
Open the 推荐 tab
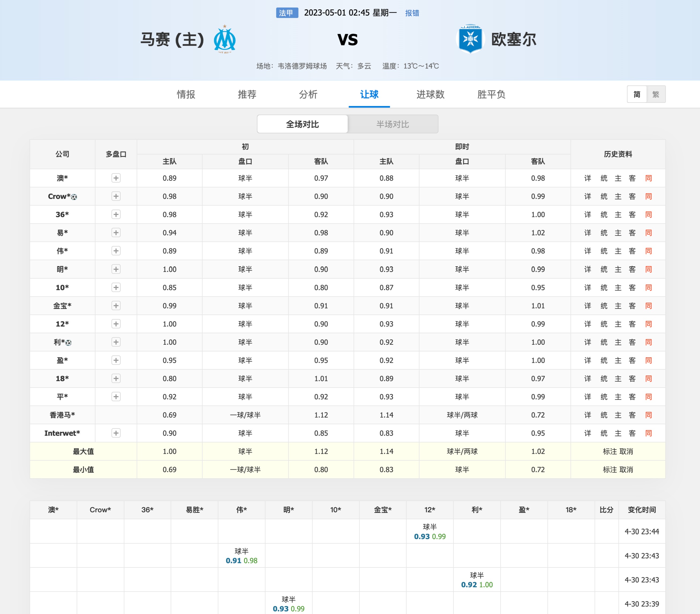coord(247,94)
